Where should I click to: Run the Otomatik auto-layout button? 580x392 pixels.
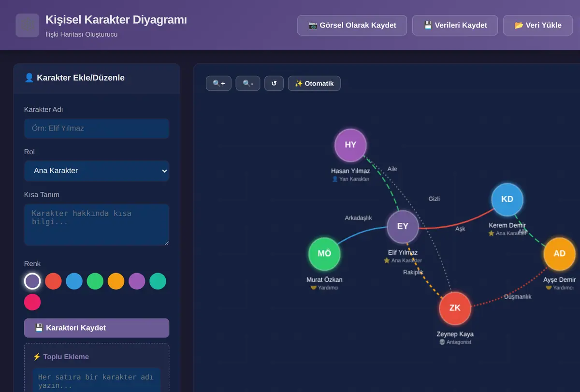(x=314, y=83)
